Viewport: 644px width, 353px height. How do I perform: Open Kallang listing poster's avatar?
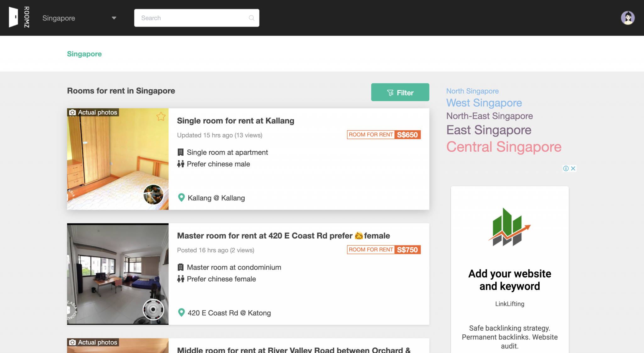point(153,194)
